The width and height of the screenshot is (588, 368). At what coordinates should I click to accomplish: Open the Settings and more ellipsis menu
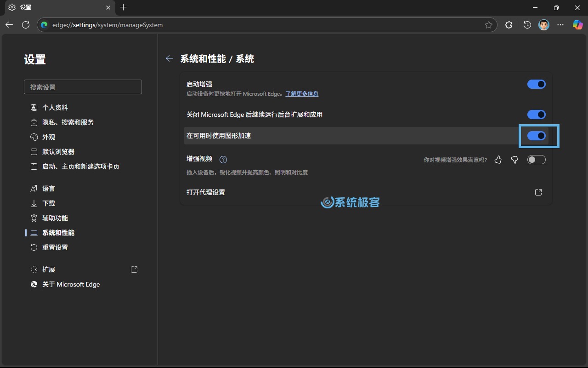coord(560,25)
